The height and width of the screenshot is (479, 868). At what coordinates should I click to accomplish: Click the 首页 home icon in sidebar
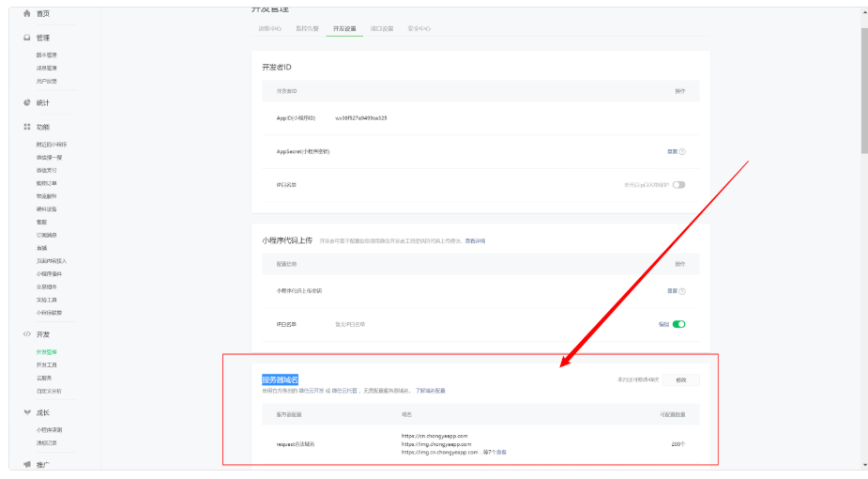pyautogui.click(x=26, y=13)
